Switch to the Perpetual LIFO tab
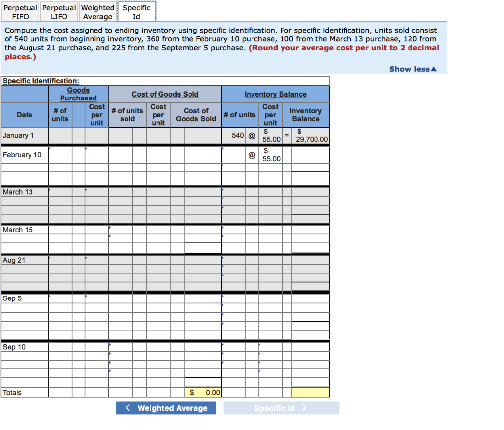The height and width of the screenshot is (430, 504). 59,12
